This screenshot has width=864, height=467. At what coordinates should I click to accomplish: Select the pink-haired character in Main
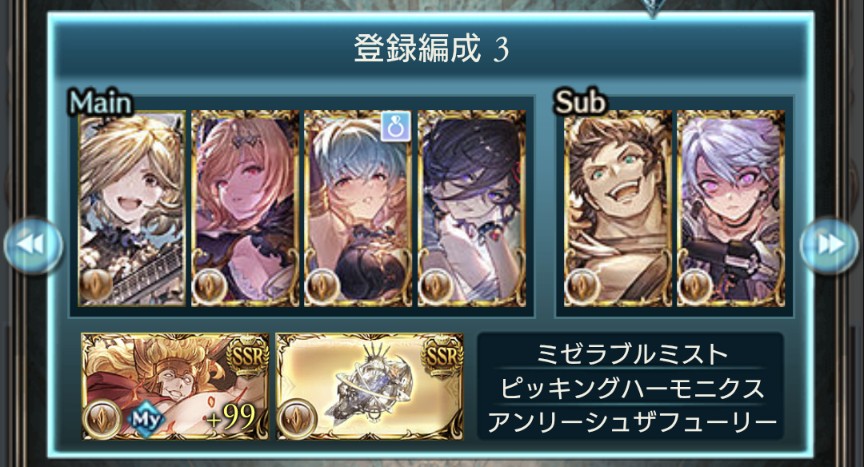tap(245, 208)
